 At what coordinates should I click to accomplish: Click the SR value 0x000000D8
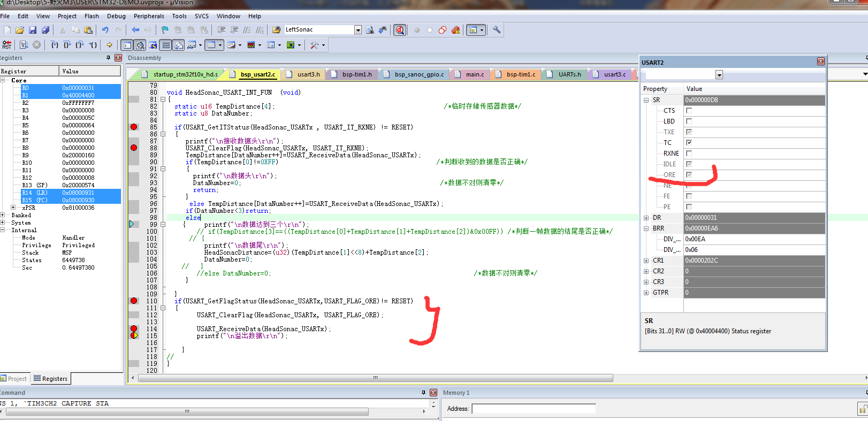754,100
